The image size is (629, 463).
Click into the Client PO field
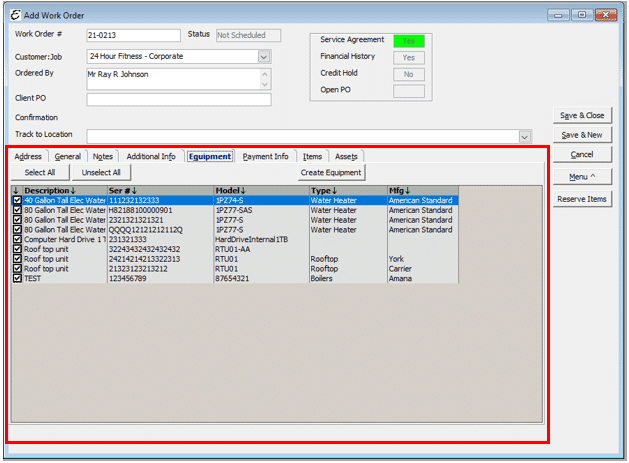(x=179, y=100)
